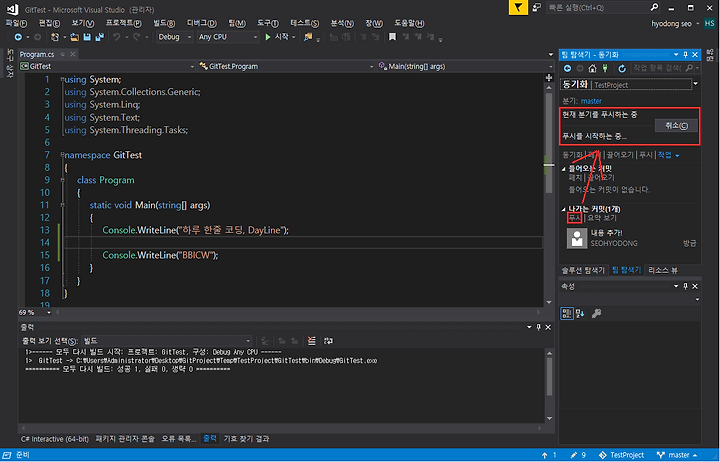Click the Property Pages wrench icon
720x462 pixels.
point(596,314)
